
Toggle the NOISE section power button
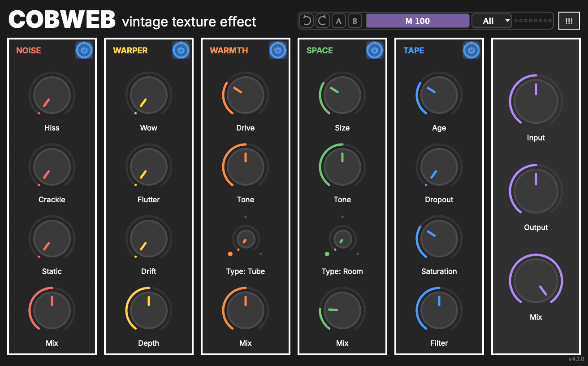84,51
